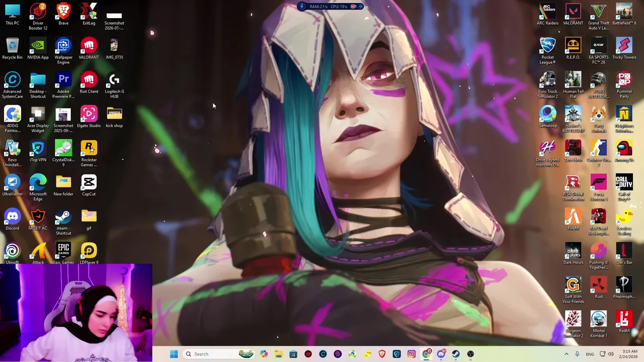
Task: Open Steam from the taskbar
Action: 456,354
